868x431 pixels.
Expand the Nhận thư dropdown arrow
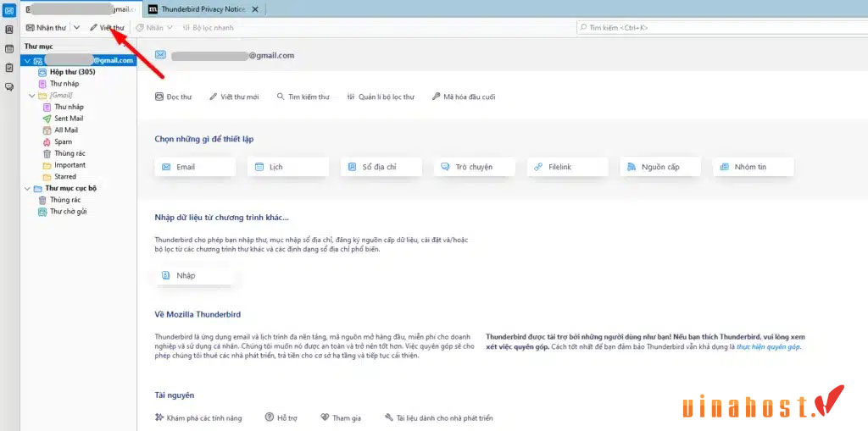(x=77, y=28)
